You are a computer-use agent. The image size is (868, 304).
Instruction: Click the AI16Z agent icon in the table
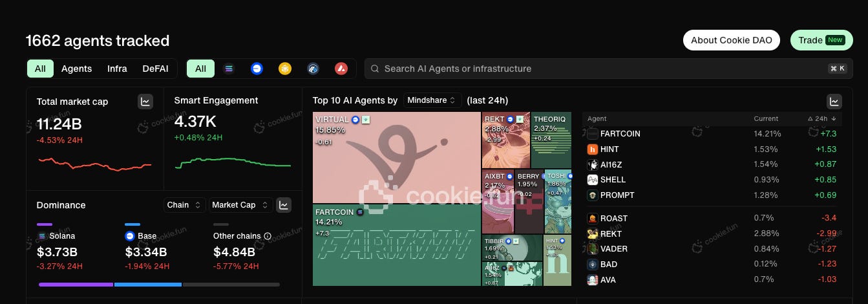pyautogui.click(x=593, y=164)
